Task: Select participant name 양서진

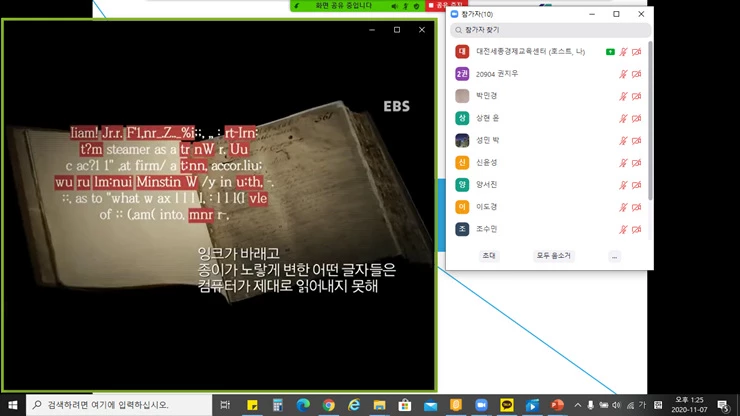Action: click(x=487, y=185)
